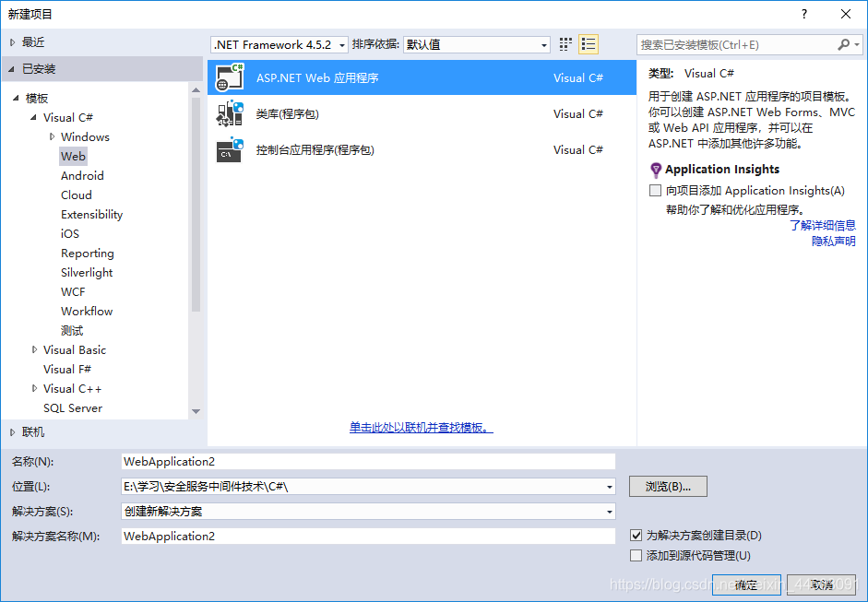The image size is (868, 602).
Task: Select the class library package icon
Action: [230, 113]
